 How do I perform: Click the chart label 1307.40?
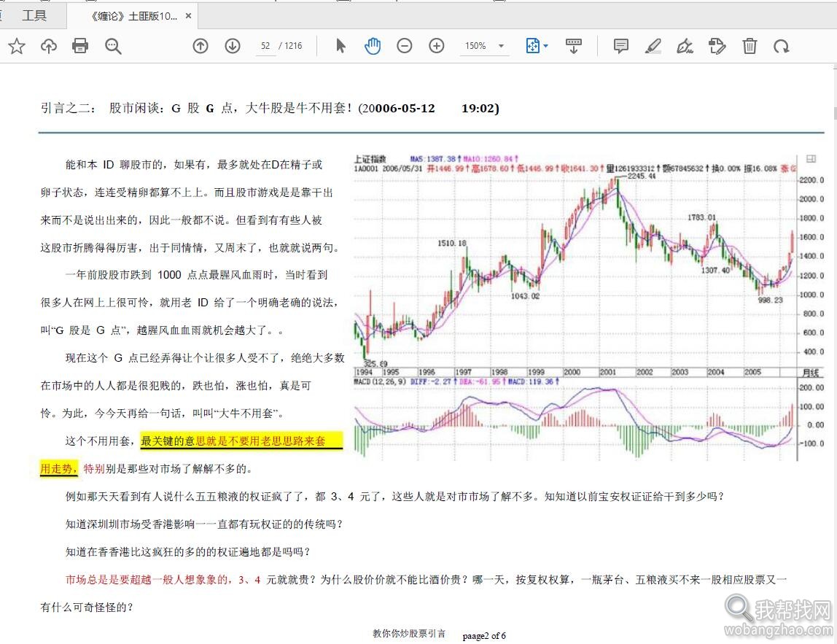pyautogui.click(x=715, y=270)
